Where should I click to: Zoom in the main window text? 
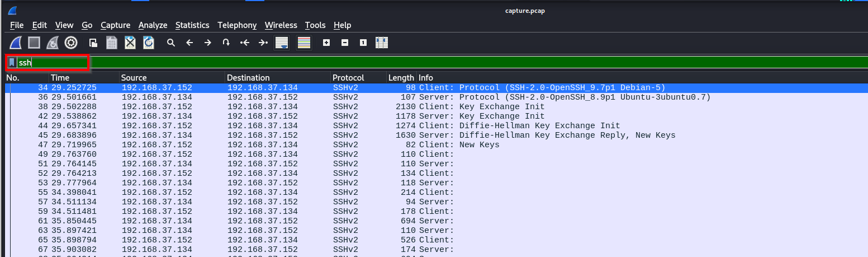pos(326,43)
